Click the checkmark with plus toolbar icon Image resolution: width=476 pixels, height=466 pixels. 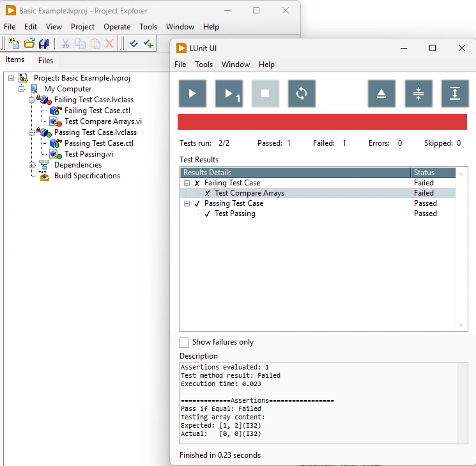148,43
